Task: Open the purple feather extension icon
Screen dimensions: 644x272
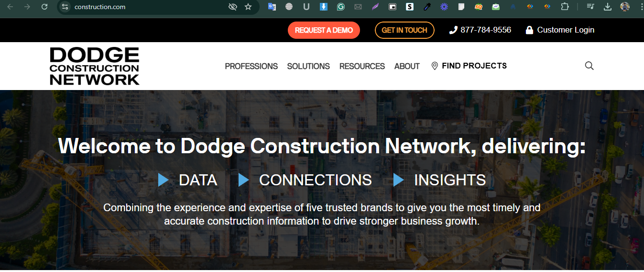Action: point(375,7)
